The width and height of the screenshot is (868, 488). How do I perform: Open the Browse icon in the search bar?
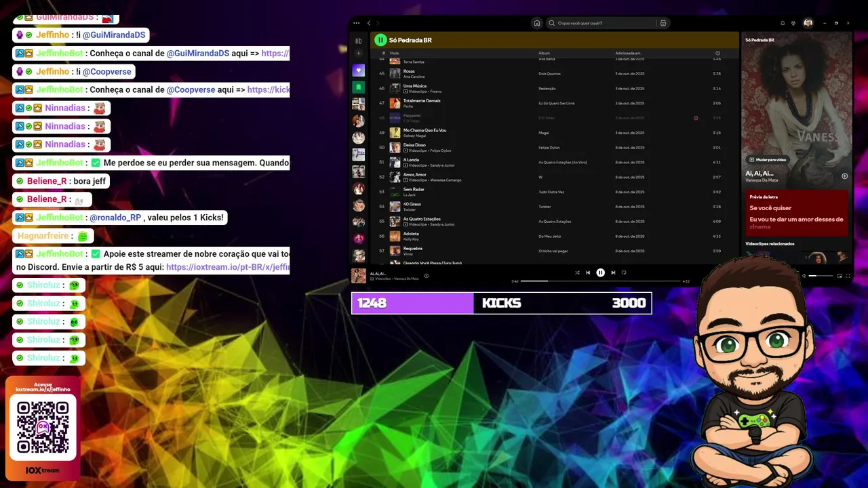pos(663,23)
